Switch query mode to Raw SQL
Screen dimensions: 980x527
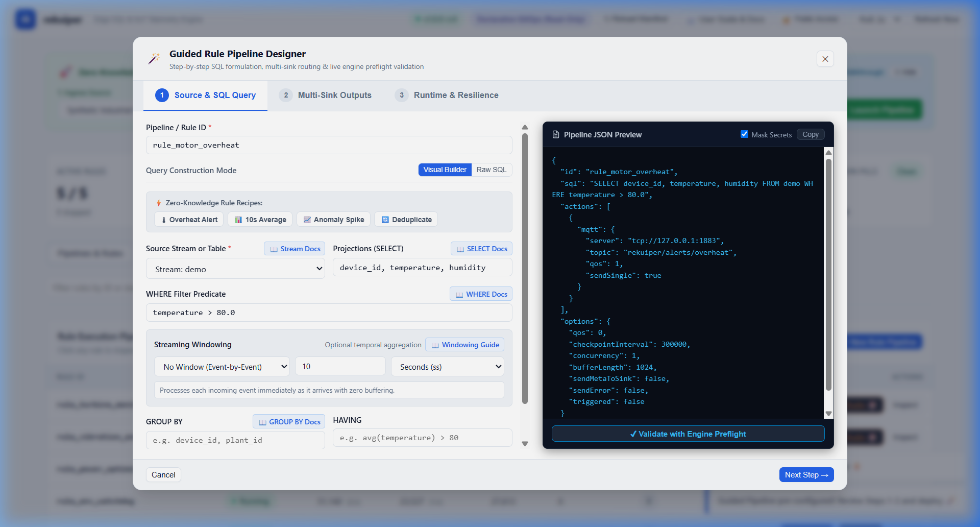click(x=492, y=170)
